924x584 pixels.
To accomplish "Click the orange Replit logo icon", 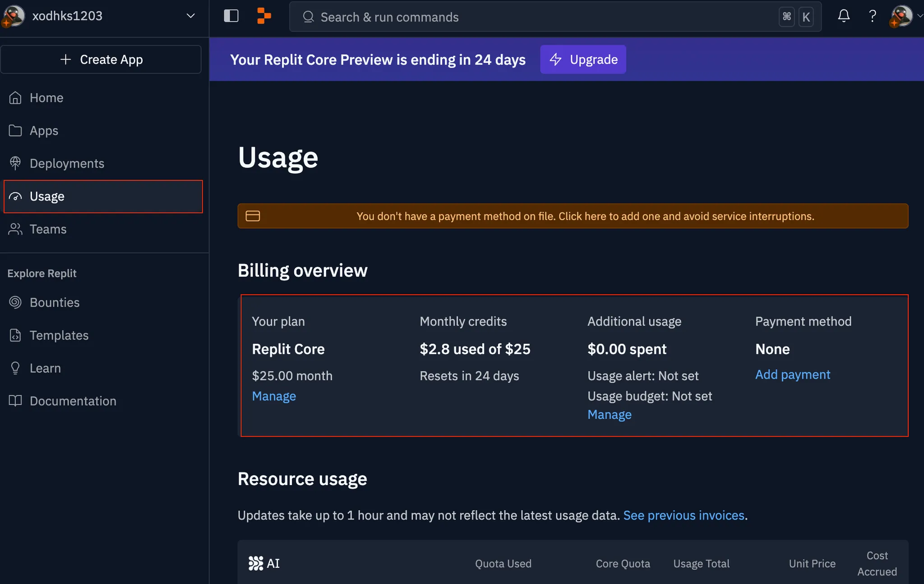I will (264, 16).
